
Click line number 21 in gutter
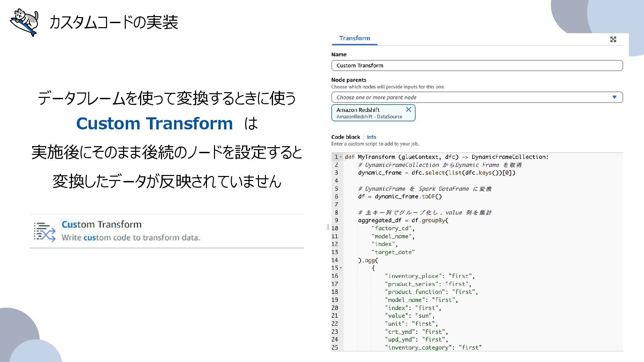point(335,316)
